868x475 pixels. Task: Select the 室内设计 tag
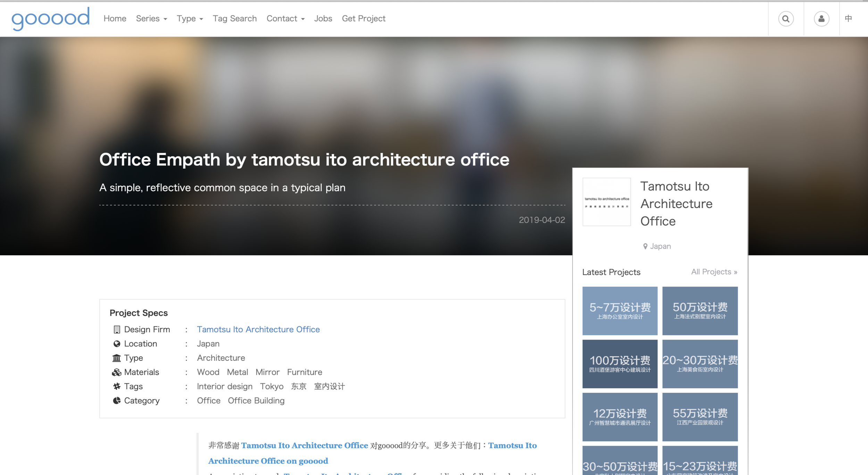329,386
